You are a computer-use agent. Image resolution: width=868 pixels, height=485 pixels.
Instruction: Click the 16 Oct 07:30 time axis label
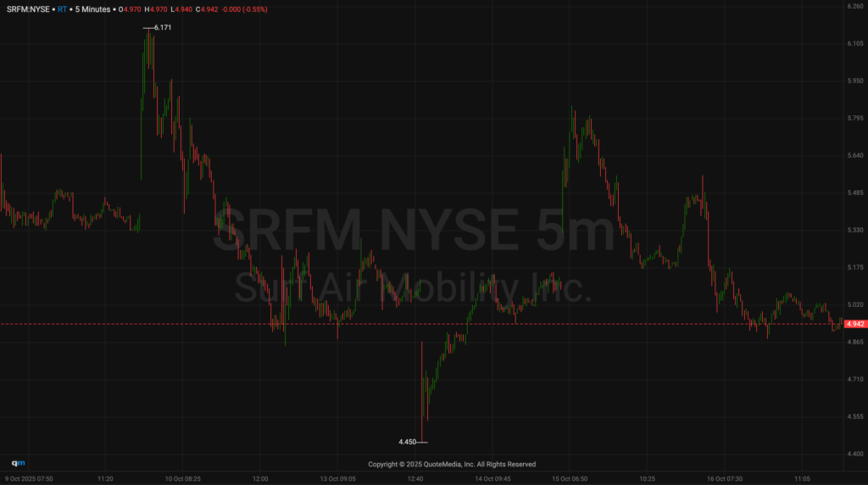[x=723, y=478]
